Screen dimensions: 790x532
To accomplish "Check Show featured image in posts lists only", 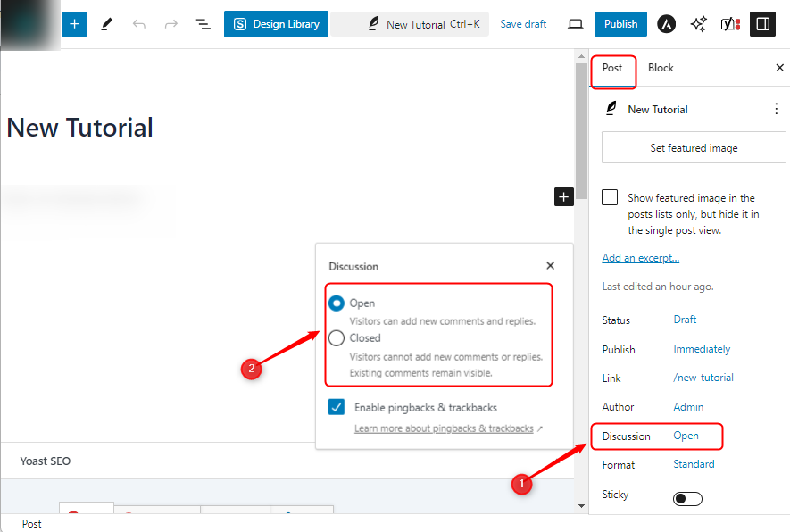I will coord(611,198).
